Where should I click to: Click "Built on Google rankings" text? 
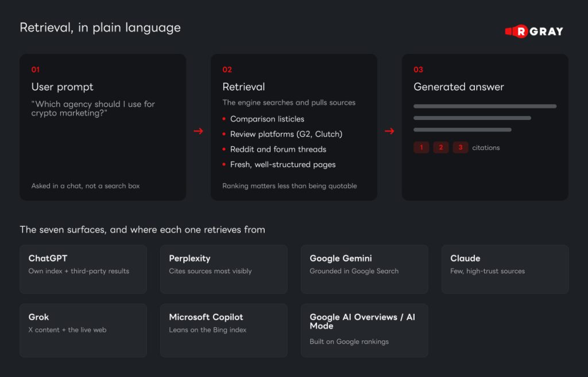(x=349, y=341)
